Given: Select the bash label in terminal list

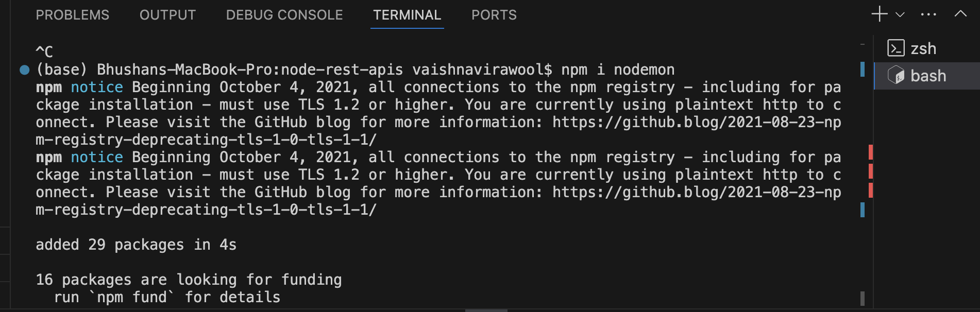Looking at the screenshot, I should coord(928,76).
